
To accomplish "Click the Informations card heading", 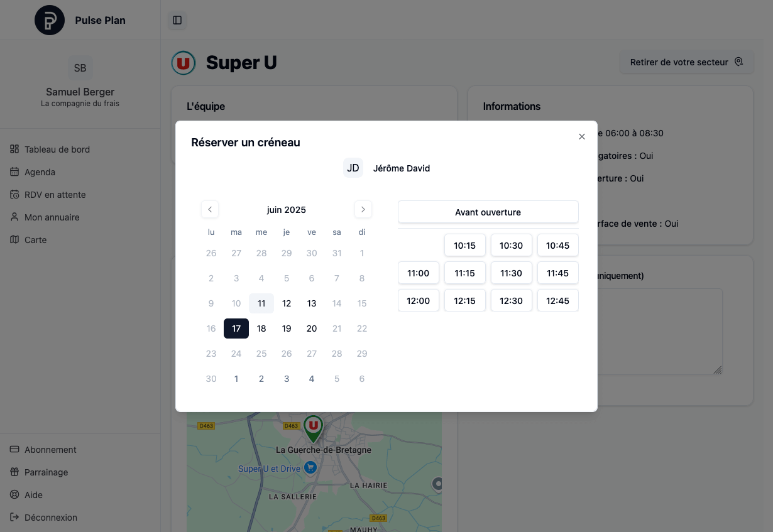I will point(512,106).
